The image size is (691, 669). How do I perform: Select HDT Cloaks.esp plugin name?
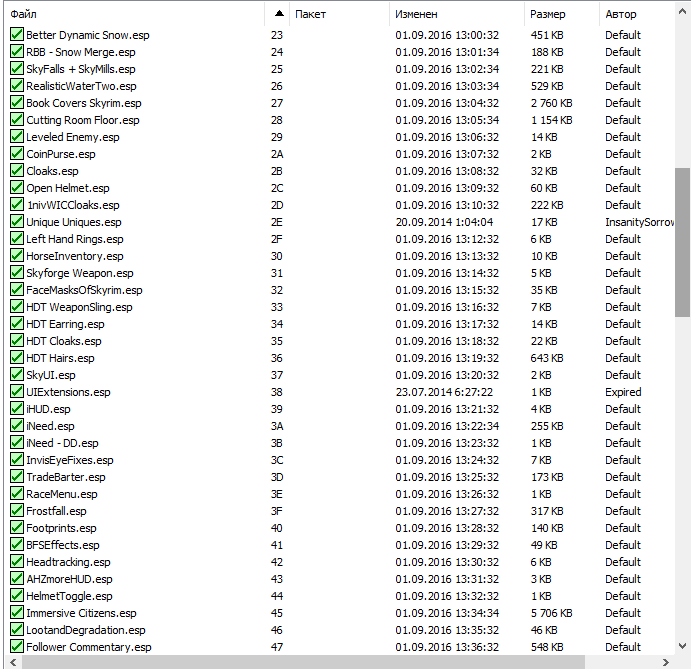[x=64, y=341]
